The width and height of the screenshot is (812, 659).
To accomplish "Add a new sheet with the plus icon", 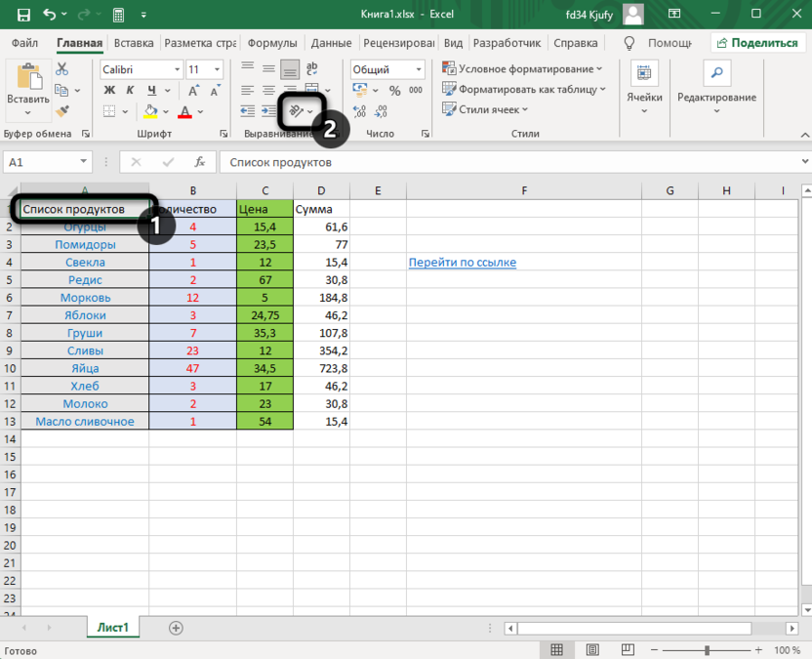I will (x=176, y=628).
